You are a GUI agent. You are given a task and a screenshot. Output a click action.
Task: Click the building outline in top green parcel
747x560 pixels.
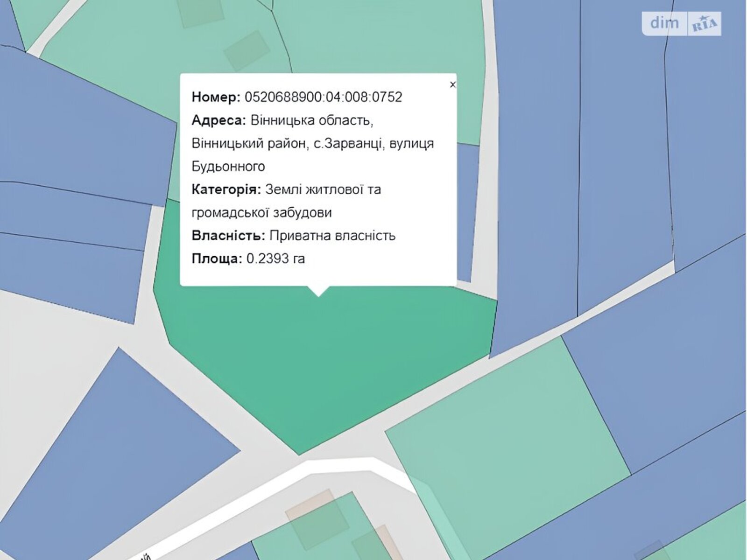tap(247, 50)
